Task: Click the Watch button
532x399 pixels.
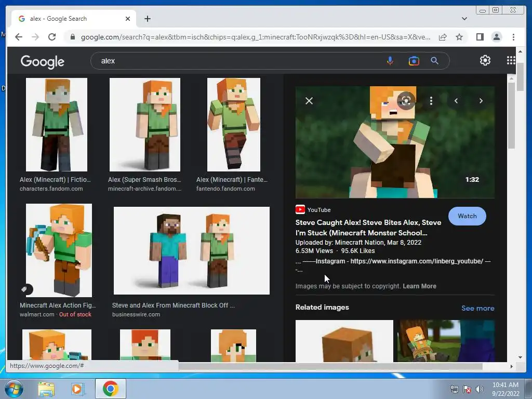Action: click(467, 216)
